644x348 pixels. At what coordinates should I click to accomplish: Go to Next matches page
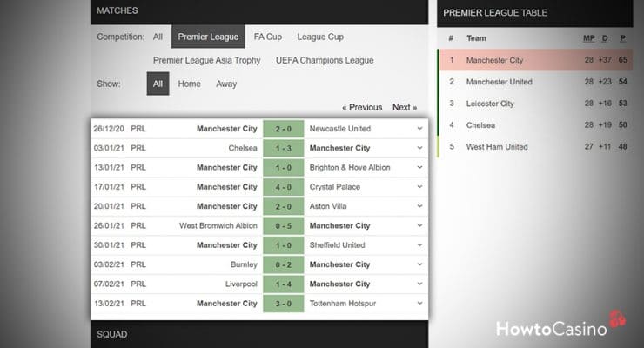(x=405, y=107)
